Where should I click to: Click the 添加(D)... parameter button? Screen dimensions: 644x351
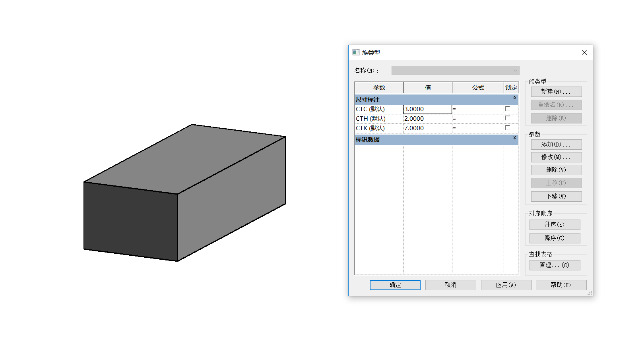pos(556,145)
